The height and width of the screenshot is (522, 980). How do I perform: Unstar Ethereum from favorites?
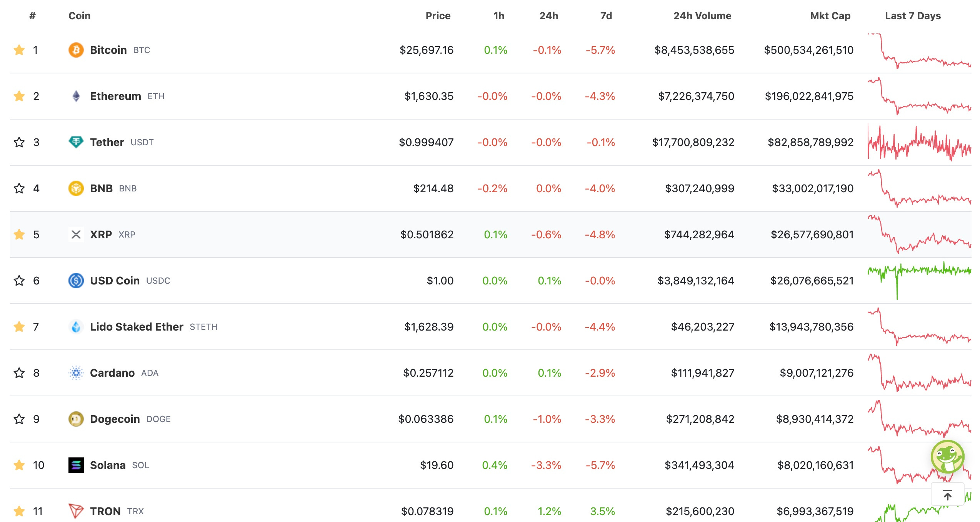[19, 96]
